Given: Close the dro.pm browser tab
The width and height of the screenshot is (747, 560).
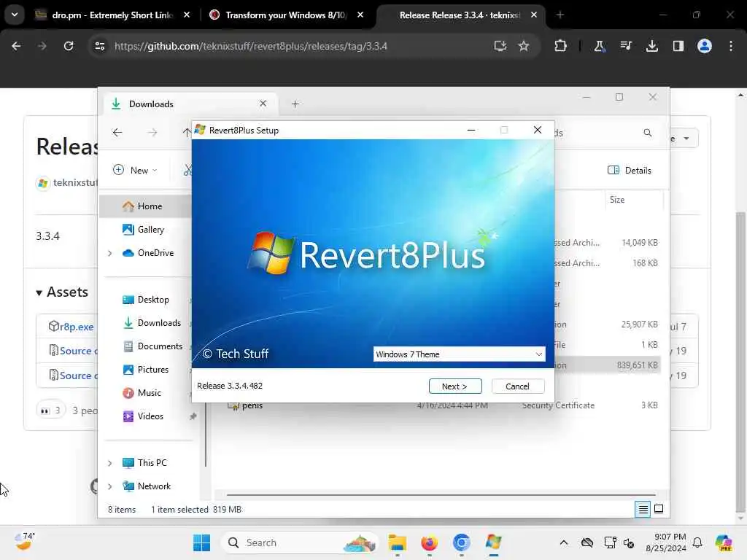Looking at the screenshot, I should [187, 15].
